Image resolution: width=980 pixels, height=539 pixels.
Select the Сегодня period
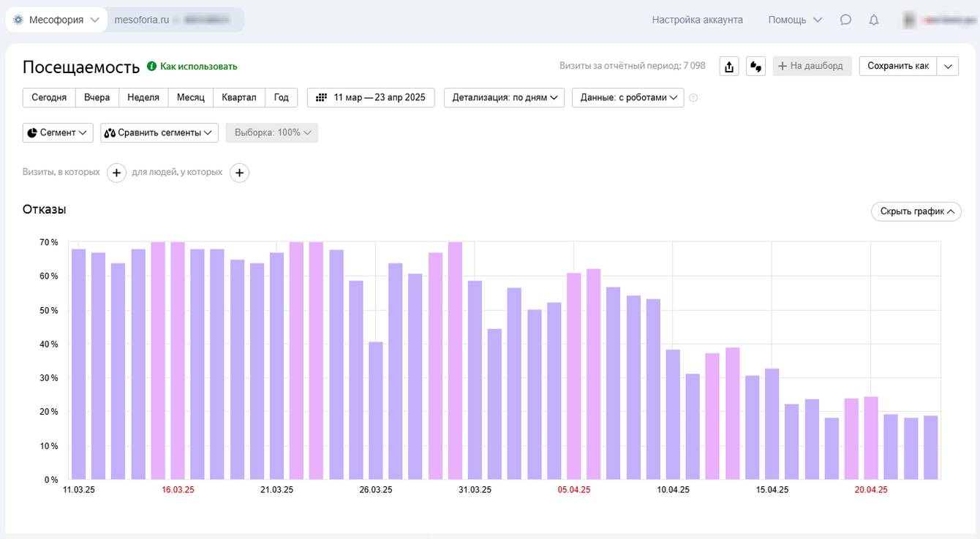tap(49, 97)
